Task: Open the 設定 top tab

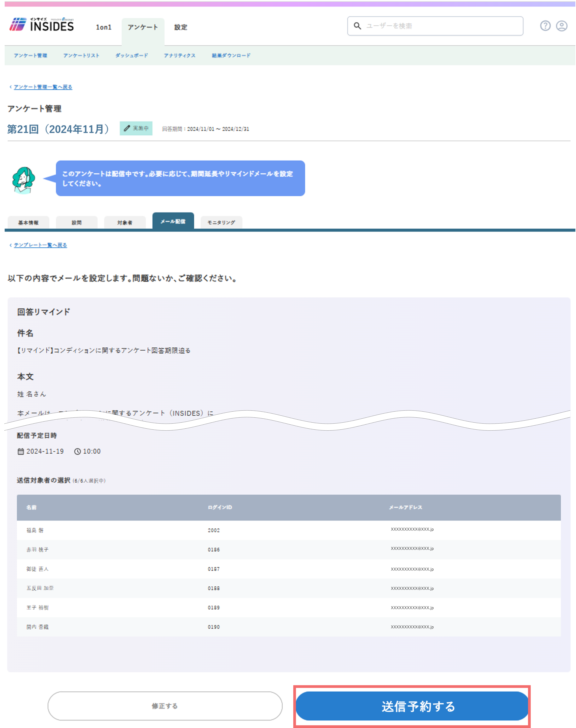Action: (x=181, y=27)
